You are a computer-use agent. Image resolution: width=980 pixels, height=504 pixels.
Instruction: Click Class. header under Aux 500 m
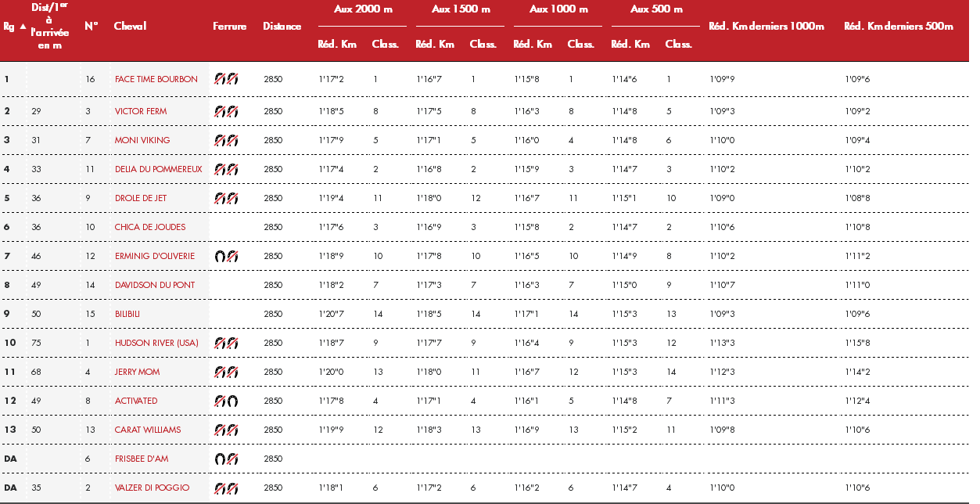[x=678, y=44]
